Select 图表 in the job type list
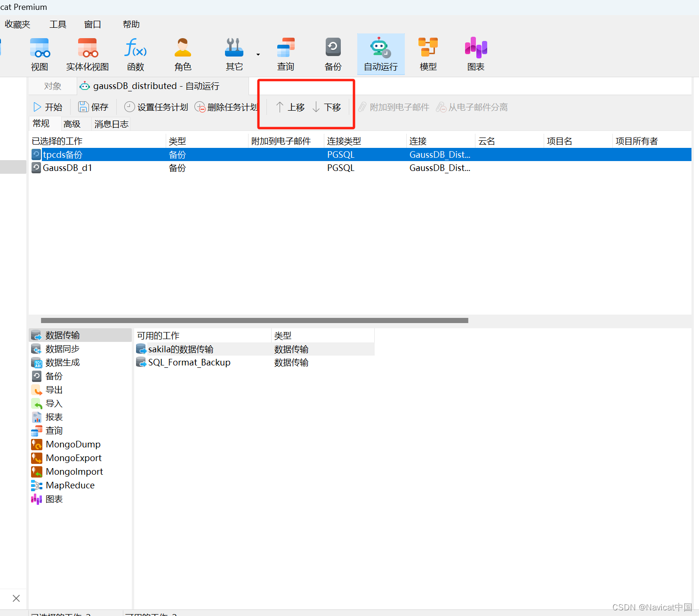 coord(80,499)
